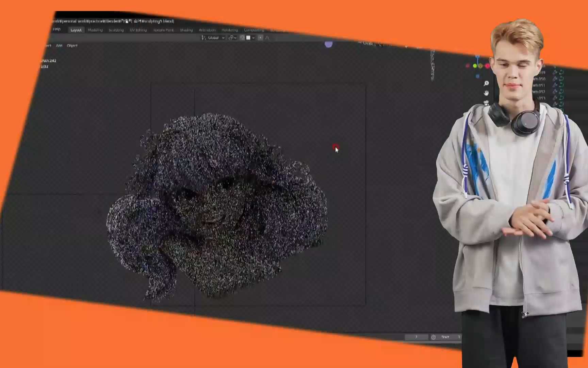Open the snap element options dropdown
Image resolution: width=588 pixels, height=368 pixels.
(x=250, y=38)
